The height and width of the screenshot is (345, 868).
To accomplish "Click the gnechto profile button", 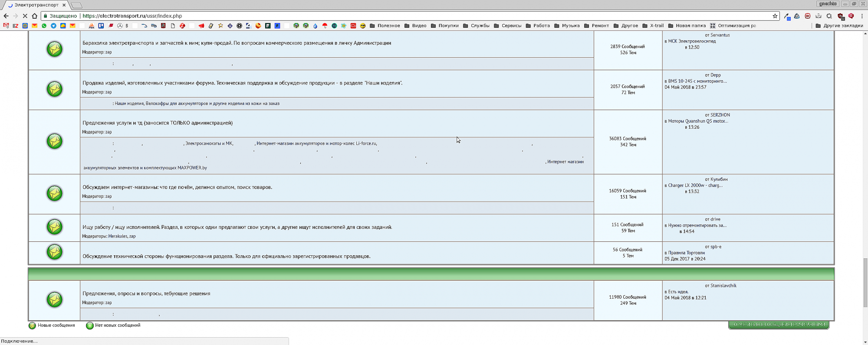I will (x=827, y=4).
